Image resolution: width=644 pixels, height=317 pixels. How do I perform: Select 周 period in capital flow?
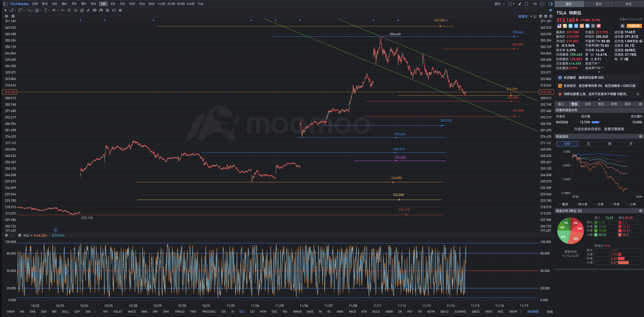(609, 144)
